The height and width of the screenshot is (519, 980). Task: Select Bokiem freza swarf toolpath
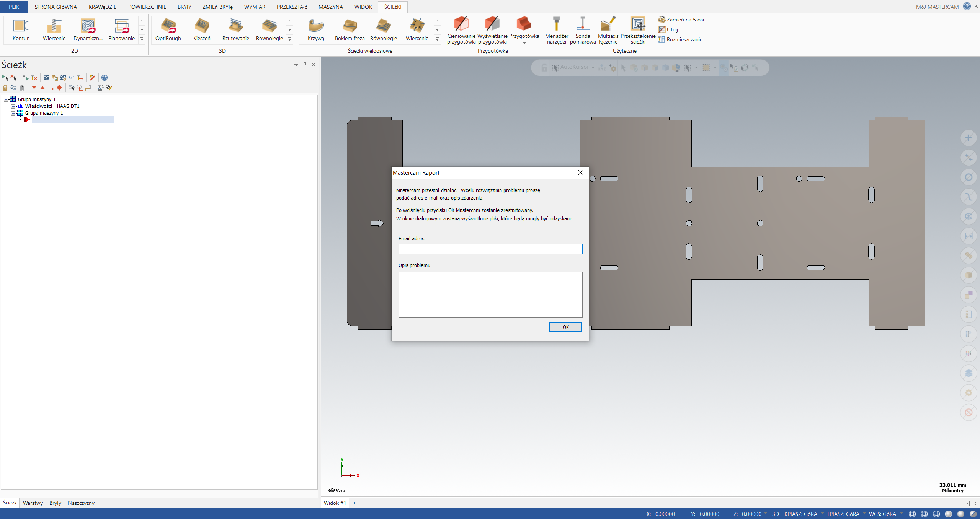tap(350, 30)
